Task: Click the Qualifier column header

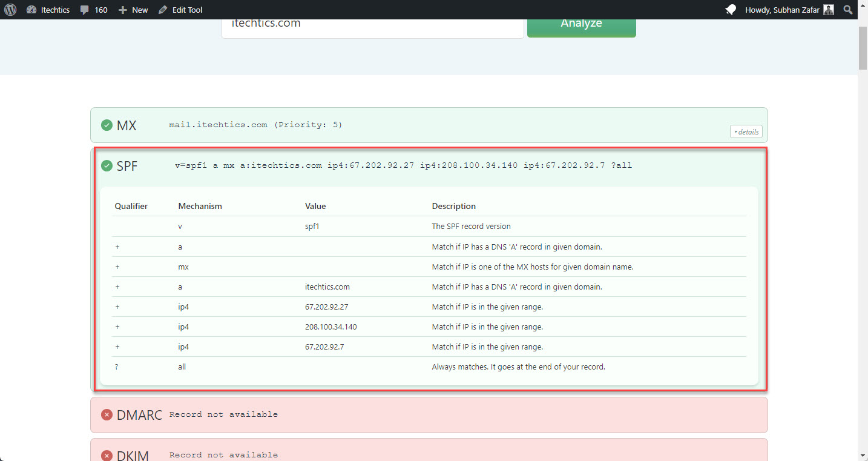Action: pyautogui.click(x=131, y=206)
